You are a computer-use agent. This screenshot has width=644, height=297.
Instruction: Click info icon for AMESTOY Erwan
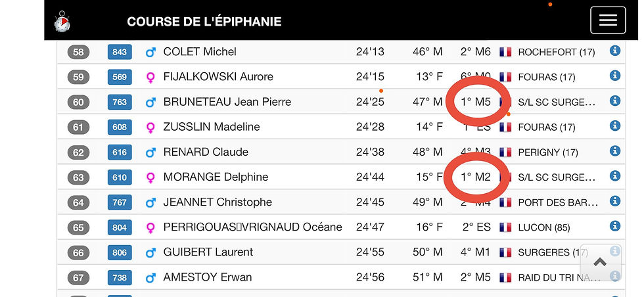click(615, 276)
